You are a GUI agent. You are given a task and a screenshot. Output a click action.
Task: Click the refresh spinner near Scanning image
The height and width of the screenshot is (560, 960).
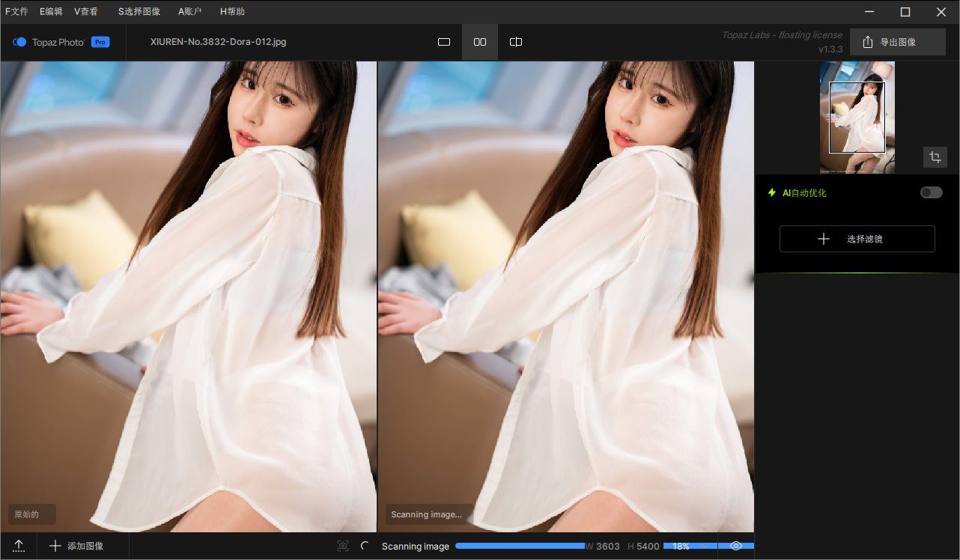pyautogui.click(x=365, y=546)
